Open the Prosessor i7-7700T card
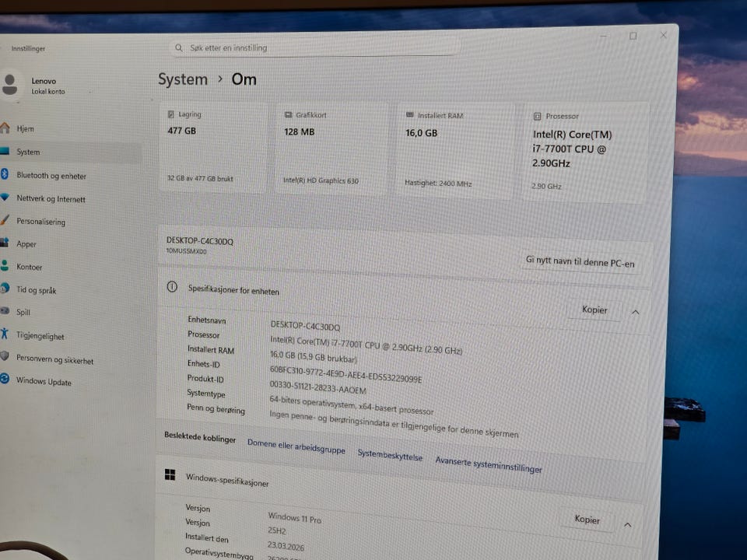 [x=584, y=152]
